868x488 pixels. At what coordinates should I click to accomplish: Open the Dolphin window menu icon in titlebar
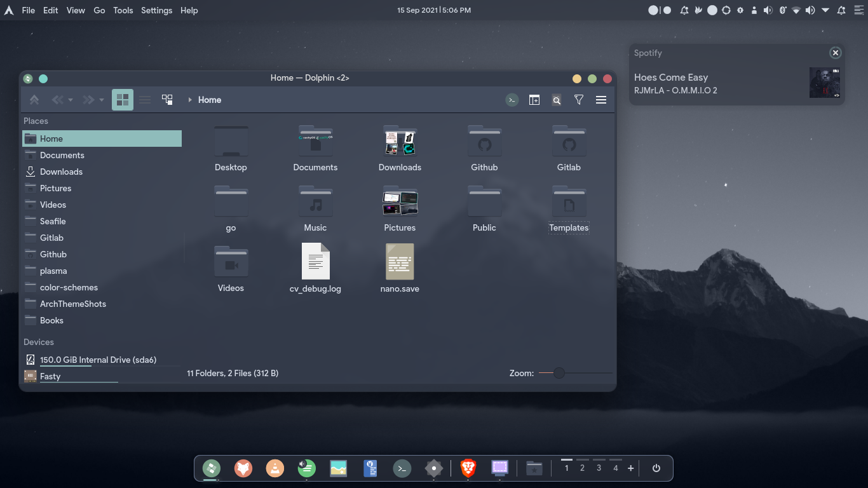28,79
